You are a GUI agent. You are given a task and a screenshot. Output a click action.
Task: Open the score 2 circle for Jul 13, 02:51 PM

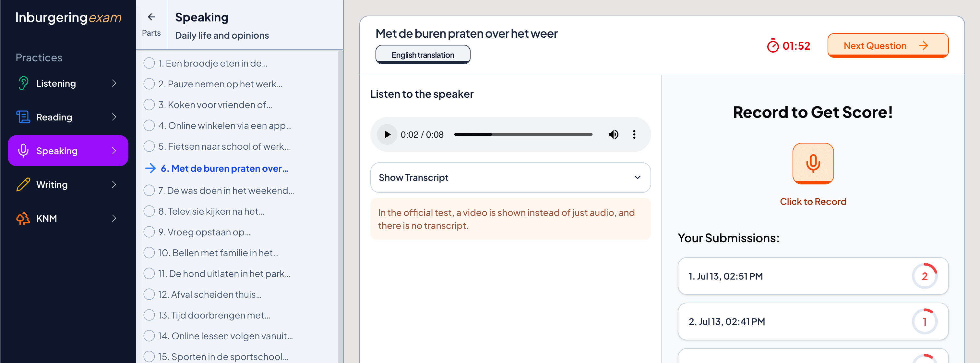tap(925, 276)
